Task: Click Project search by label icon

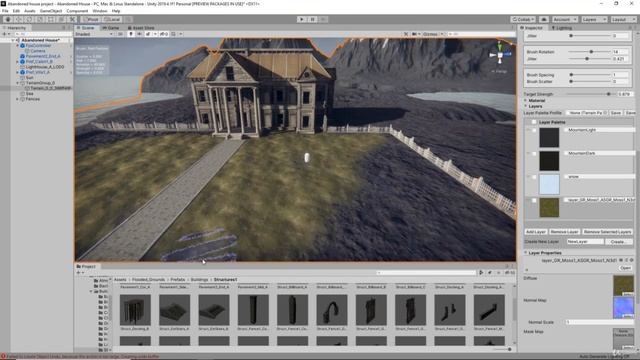Action: click(490, 273)
